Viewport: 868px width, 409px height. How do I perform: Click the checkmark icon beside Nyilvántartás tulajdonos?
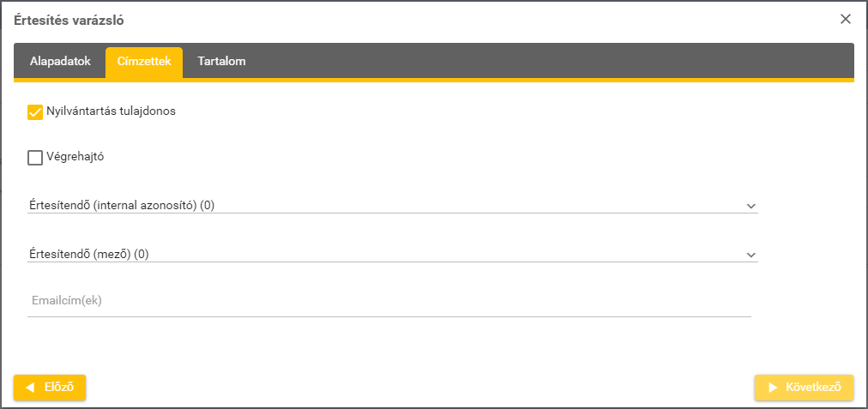point(35,112)
